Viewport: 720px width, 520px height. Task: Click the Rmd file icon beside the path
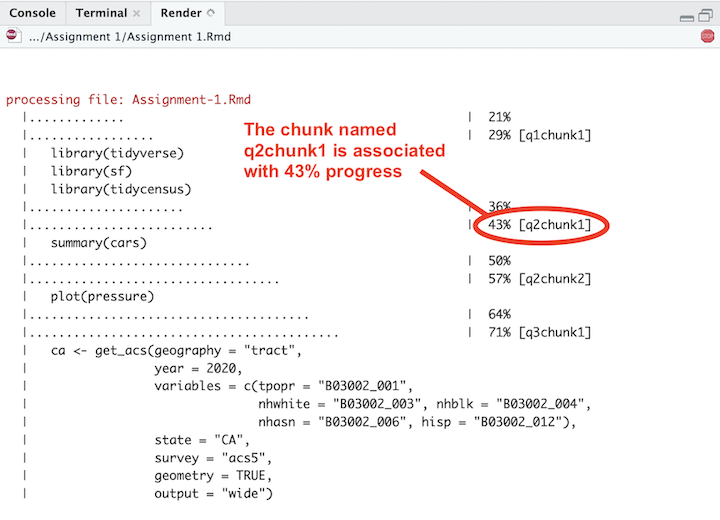(x=13, y=36)
